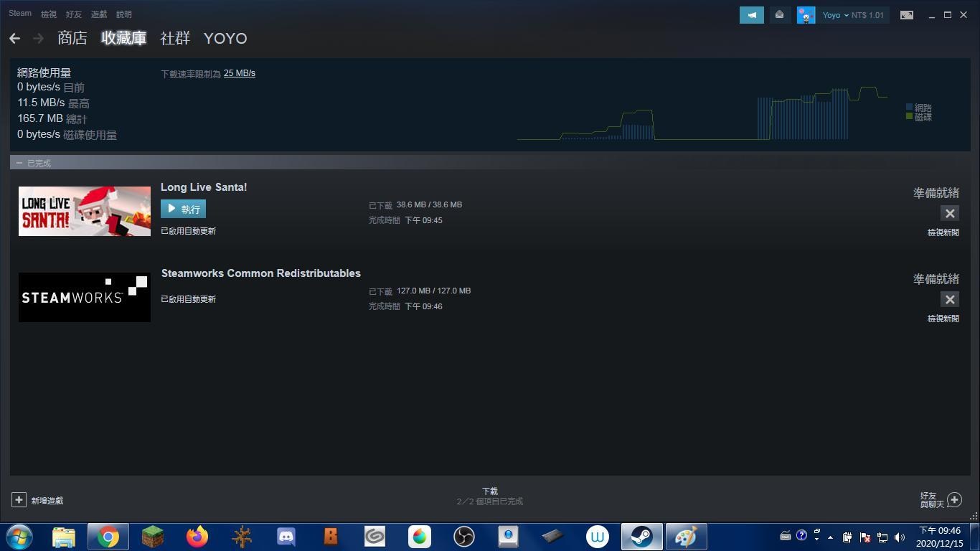980x551 pixels.
Task: Open the inbox envelope icon
Action: [779, 15]
